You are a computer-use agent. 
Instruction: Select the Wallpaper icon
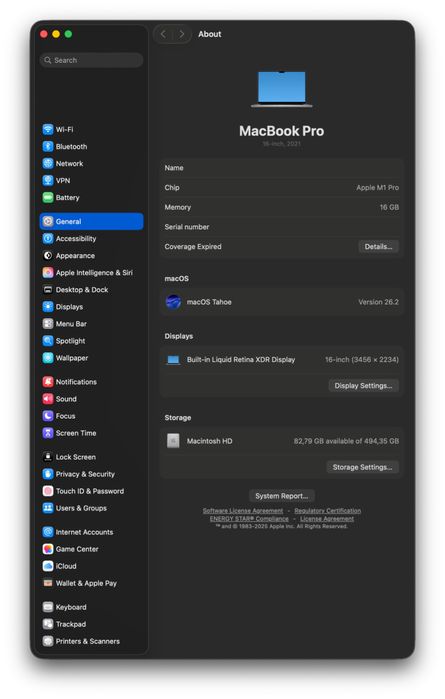click(x=48, y=358)
